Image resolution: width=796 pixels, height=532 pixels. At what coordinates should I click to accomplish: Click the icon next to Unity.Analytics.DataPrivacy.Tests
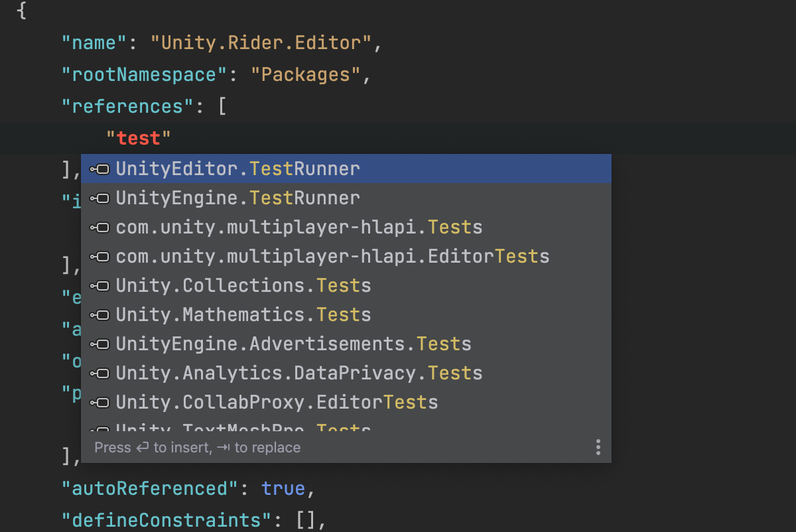[x=99, y=373]
